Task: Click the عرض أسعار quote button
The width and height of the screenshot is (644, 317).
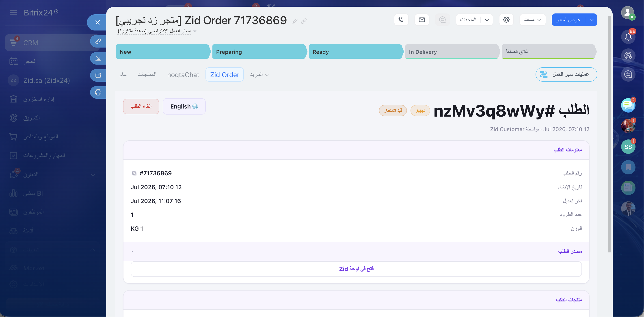Action: tap(568, 20)
